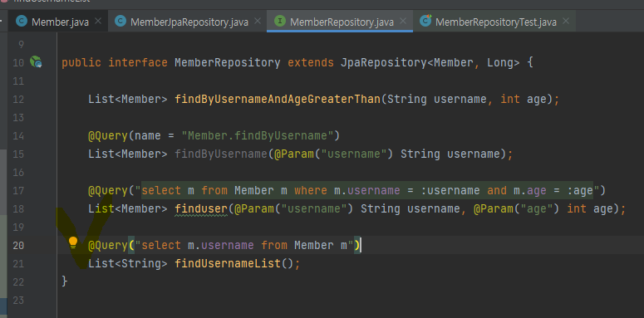The width and height of the screenshot is (644, 318).
Task: Click the MemberRepository interface name on line 10
Action: 228,63
